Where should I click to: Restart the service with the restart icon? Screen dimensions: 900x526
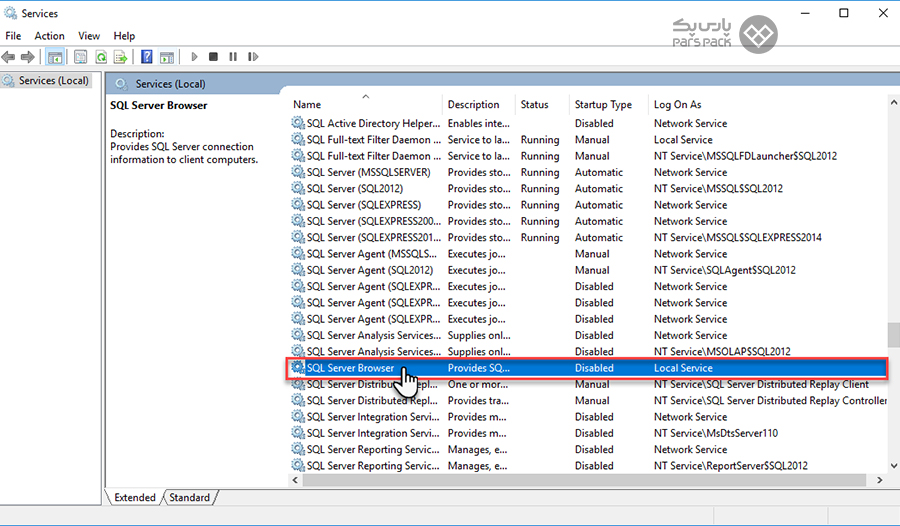coord(253,57)
